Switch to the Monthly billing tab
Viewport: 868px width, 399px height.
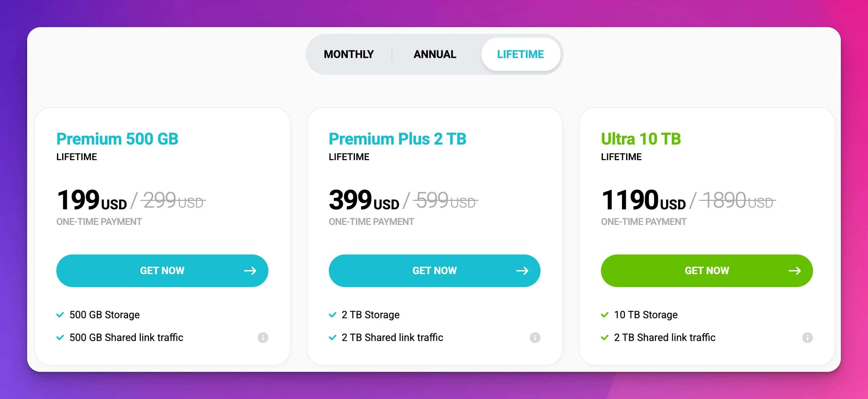pyautogui.click(x=348, y=54)
